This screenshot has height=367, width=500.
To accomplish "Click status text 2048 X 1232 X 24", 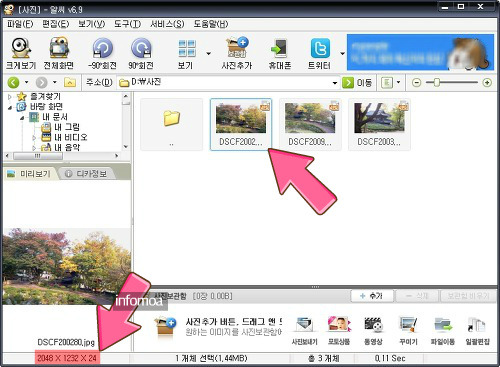I will (x=67, y=358).
